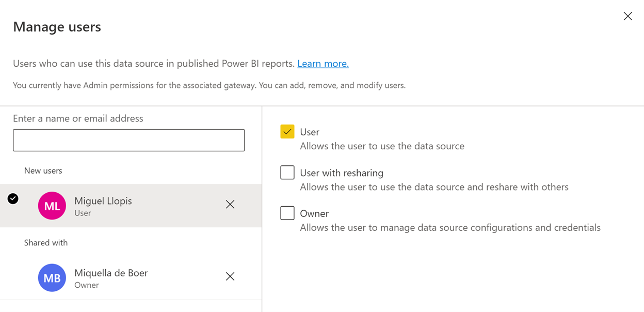Click the 'Enter a name or email address' label
This screenshot has width=644, height=312.
[x=78, y=118]
